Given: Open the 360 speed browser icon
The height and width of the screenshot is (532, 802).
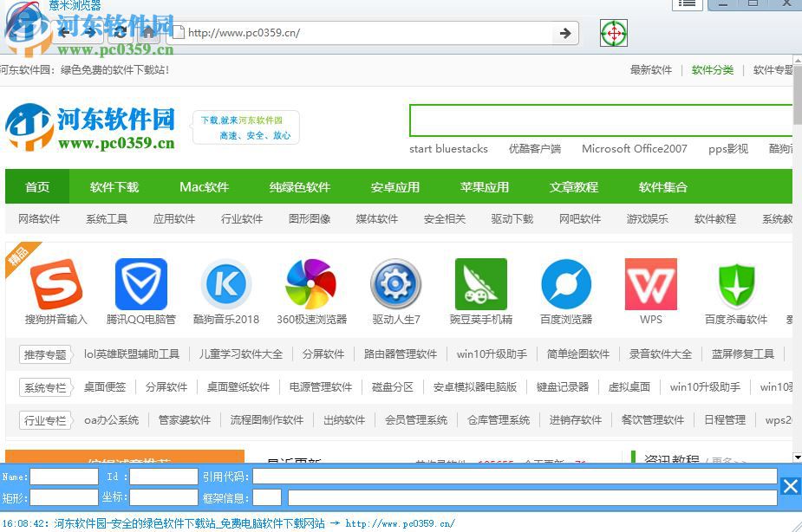Looking at the screenshot, I should 311,284.
